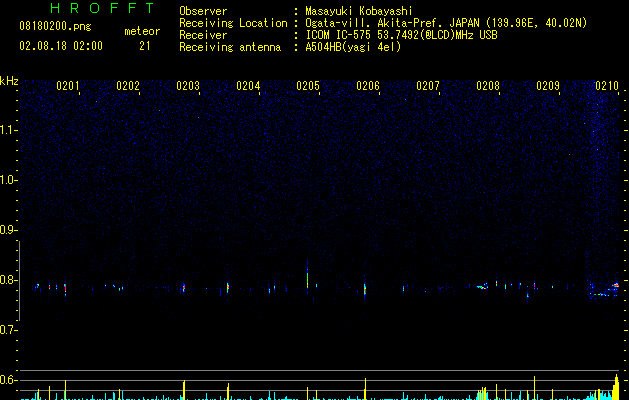Select the Ogata-vill. Akita-Pref. JAPAN location text
629x400 pixels.
(446, 23)
